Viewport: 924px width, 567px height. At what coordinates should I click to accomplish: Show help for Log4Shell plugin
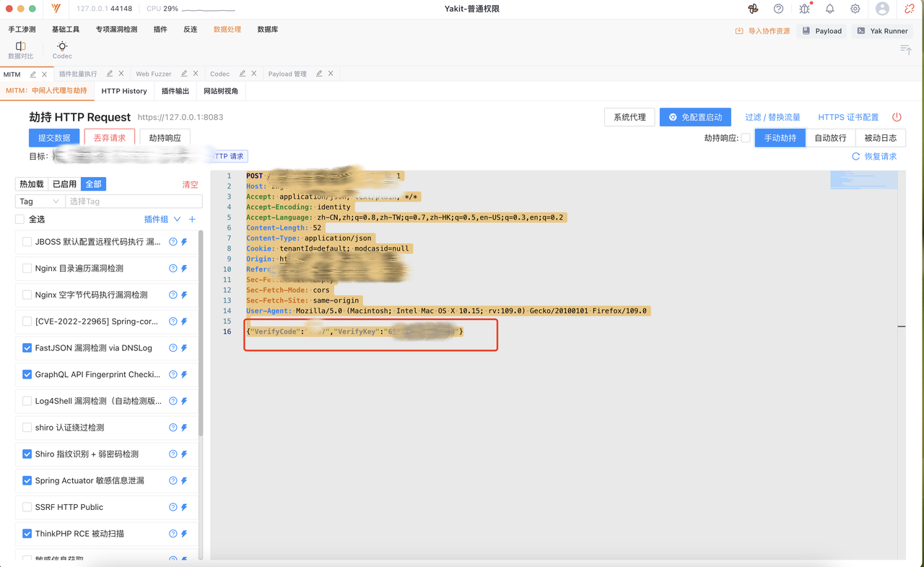pyautogui.click(x=173, y=401)
